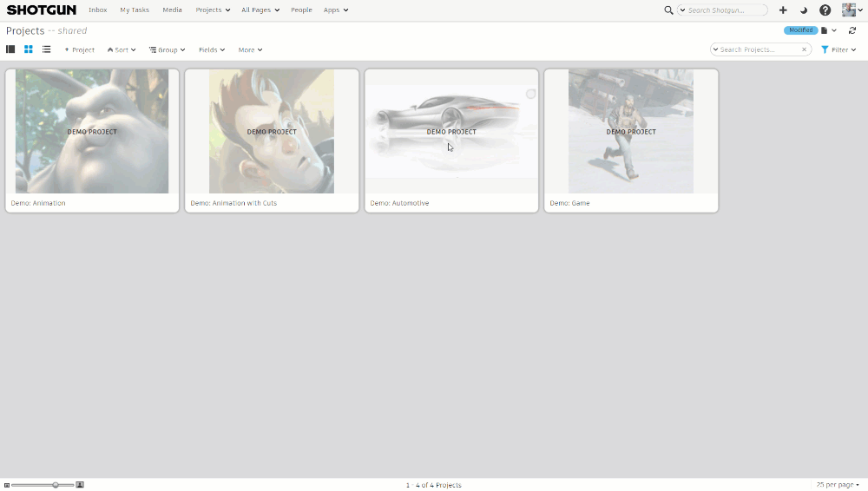Open the page document icon menu
Screen dimensions: 868x491
coord(825,30)
